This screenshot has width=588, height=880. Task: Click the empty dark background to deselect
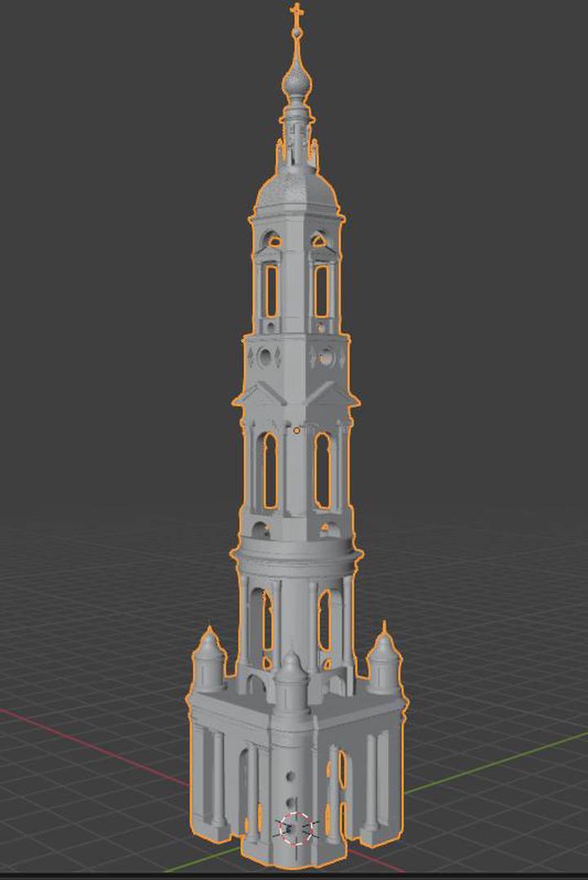(112, 225)
